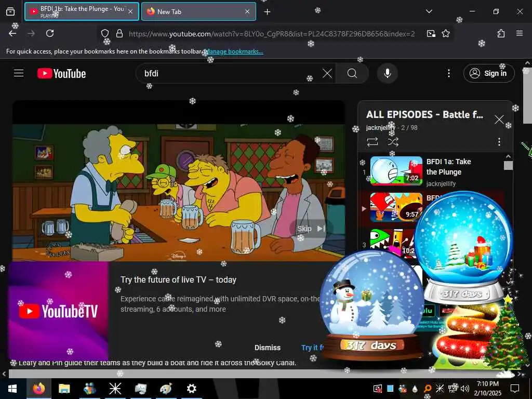Open the paint palette taskbar app
Screen dimensions: 532x399
coord(166,389)
